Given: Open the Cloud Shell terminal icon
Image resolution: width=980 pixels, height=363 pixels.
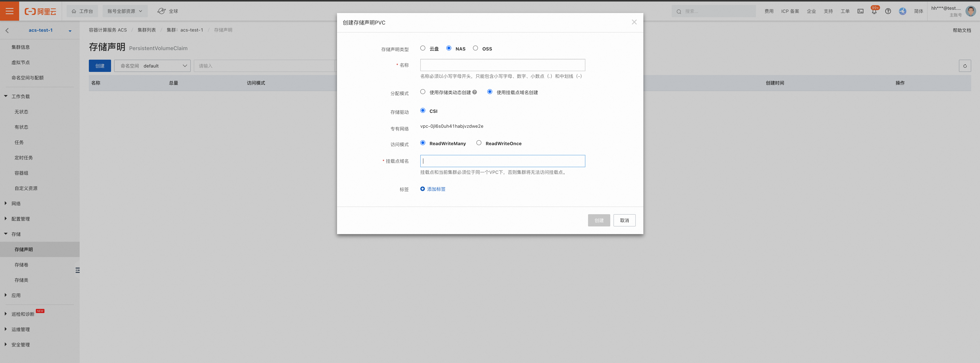Looking at the screenshot, I should pos(860,11).
